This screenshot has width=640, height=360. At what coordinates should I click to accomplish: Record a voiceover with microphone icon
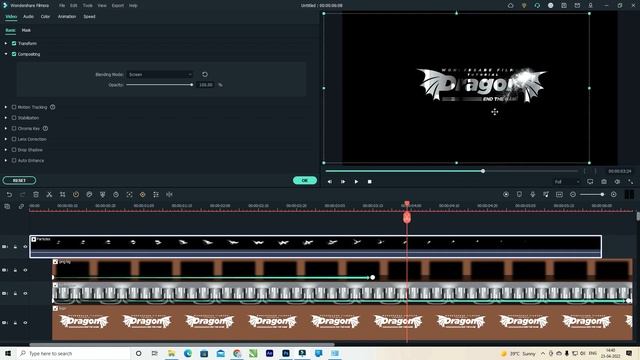tap(533, 195)
